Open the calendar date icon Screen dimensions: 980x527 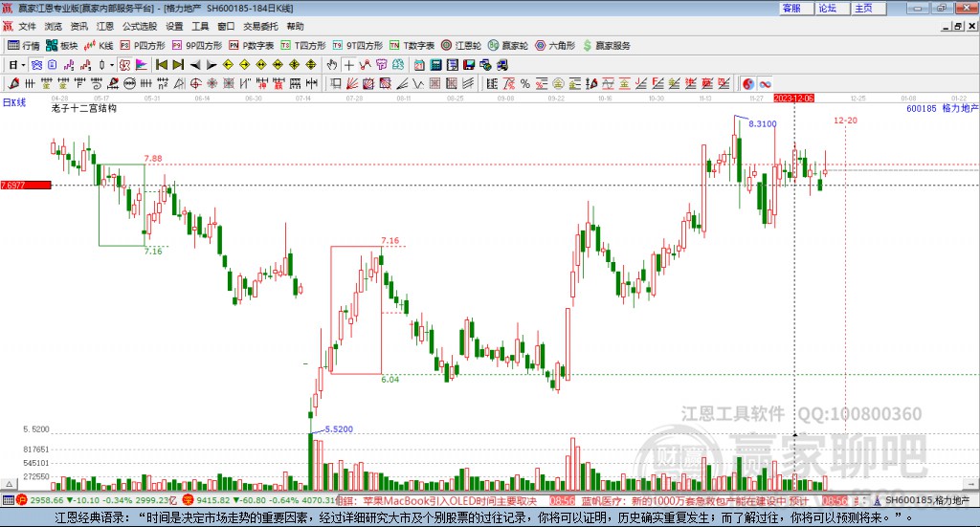coord(419,65)
